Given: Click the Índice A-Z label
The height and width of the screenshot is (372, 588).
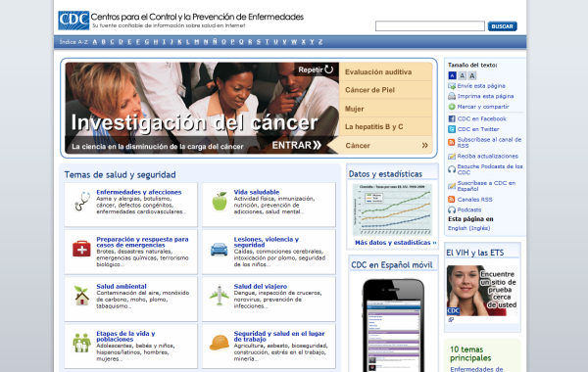Looking at the screenshot, I should point(73,41).
